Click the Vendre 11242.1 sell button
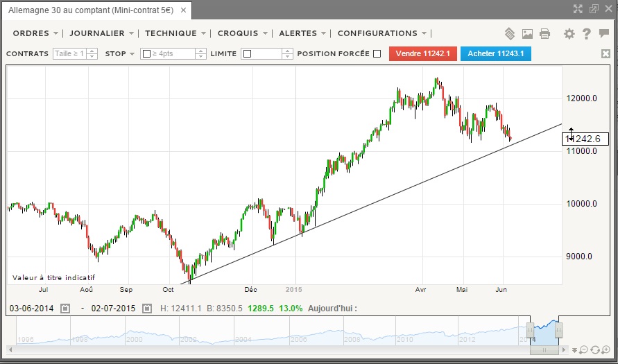 (423, 53)
